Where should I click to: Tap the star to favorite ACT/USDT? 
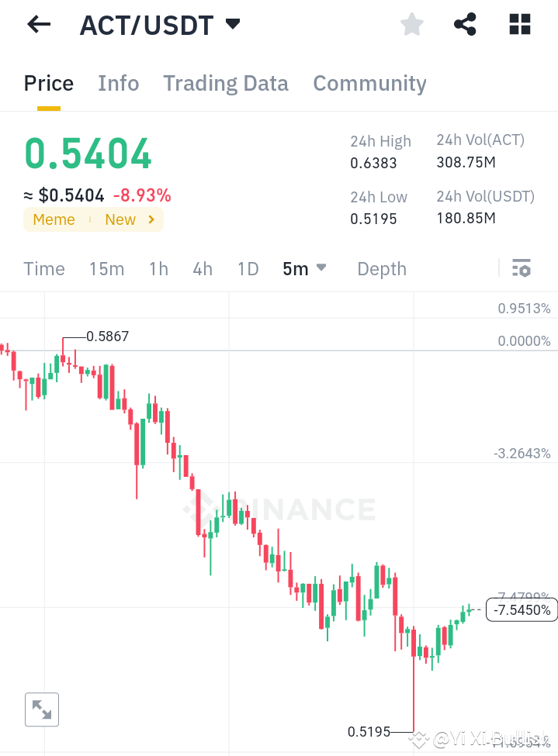[x=411, y=24]
